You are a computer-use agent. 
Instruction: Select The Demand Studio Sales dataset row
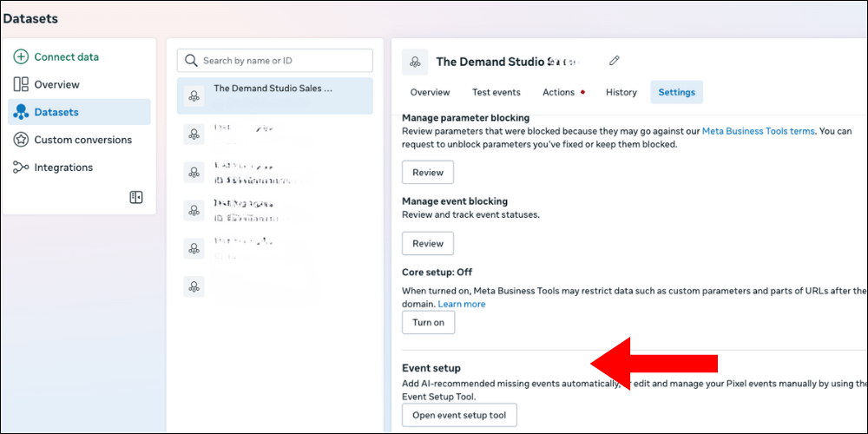coord(275,95)
